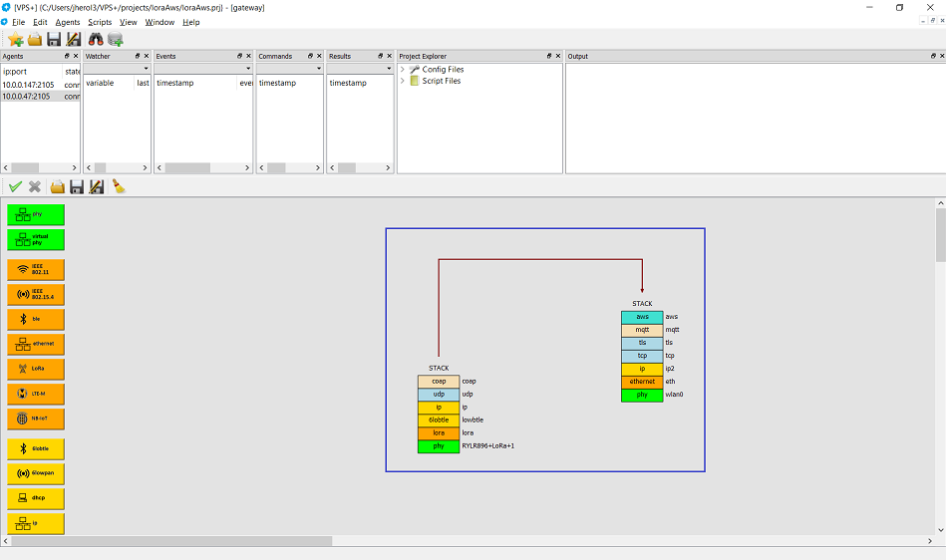Click the mqtt layer in right stack
The image size is (946, 560).
pos(641,330)
